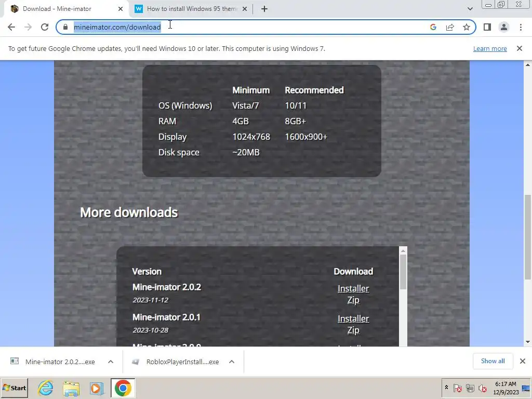Select the Mine-imator 2.0.2 version text

pos(167,287)
